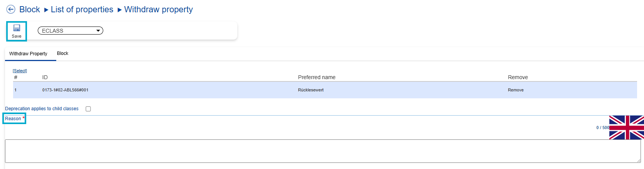This screenshot has height=169, width=644.
Task: Click the textarea resize handle corner
Action: [638, 161]
